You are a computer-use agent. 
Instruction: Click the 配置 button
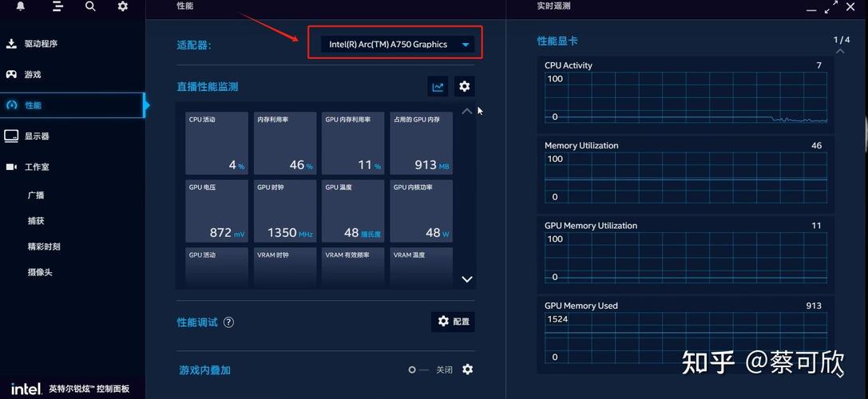tap(453, 322)
